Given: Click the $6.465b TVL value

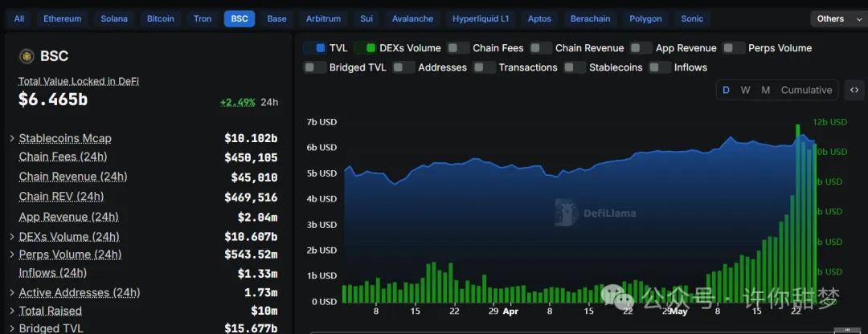Looking at the screenshot, I should (x=53, y=100).
